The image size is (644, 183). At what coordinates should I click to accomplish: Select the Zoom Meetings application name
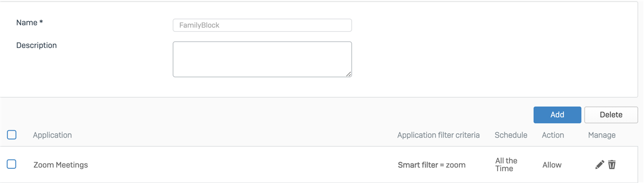tap(61, 165)
